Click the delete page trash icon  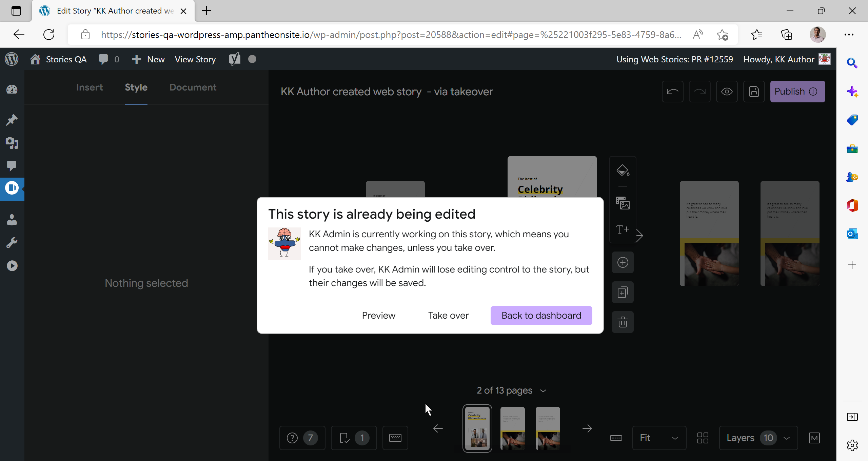pos(623,322)
